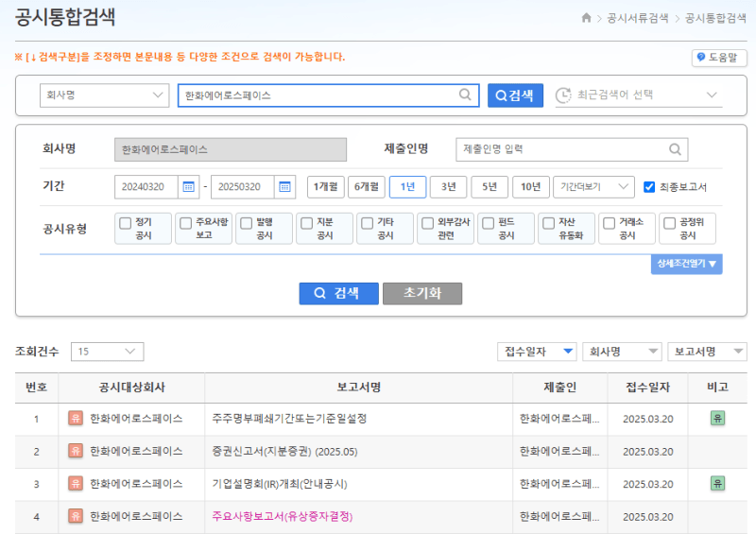Click the 유 market badge in row 3
The image size is (756, 534).
coord(76,483)
